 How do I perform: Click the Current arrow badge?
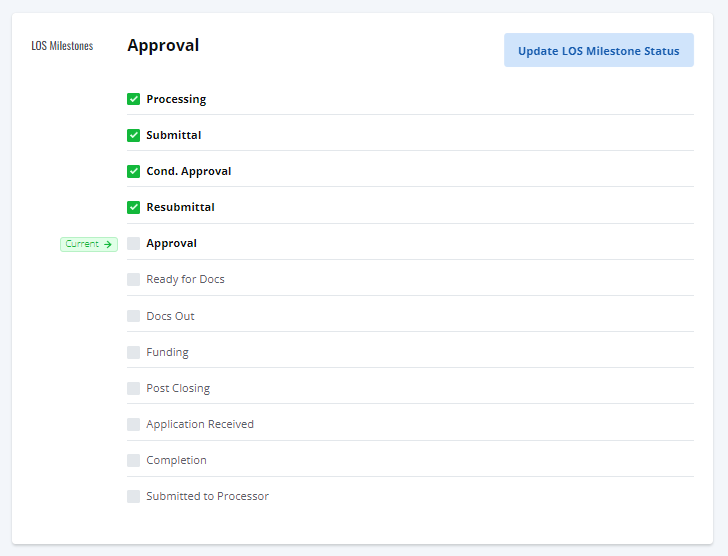[x=89, y=244]
